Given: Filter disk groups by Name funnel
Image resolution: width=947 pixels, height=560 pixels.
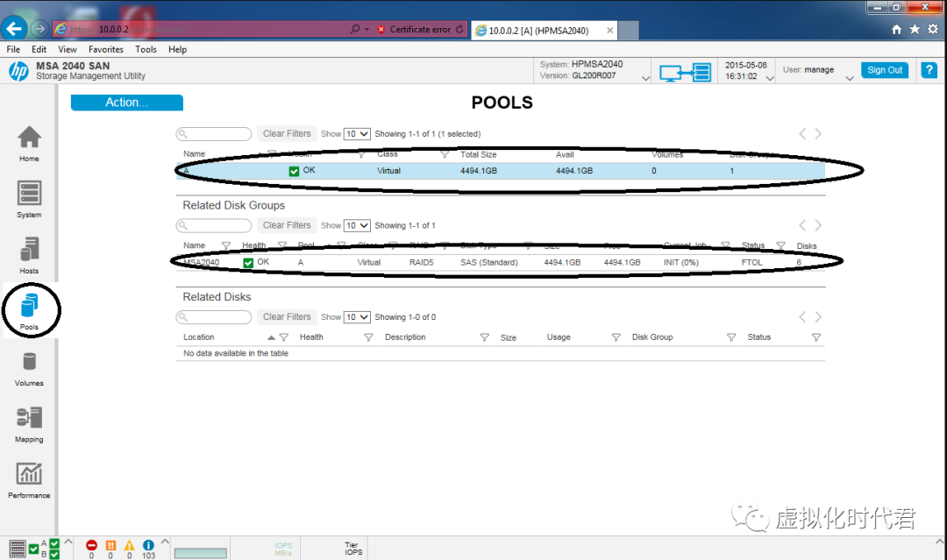Looking at the screenshot, I should tap(226, 245).
